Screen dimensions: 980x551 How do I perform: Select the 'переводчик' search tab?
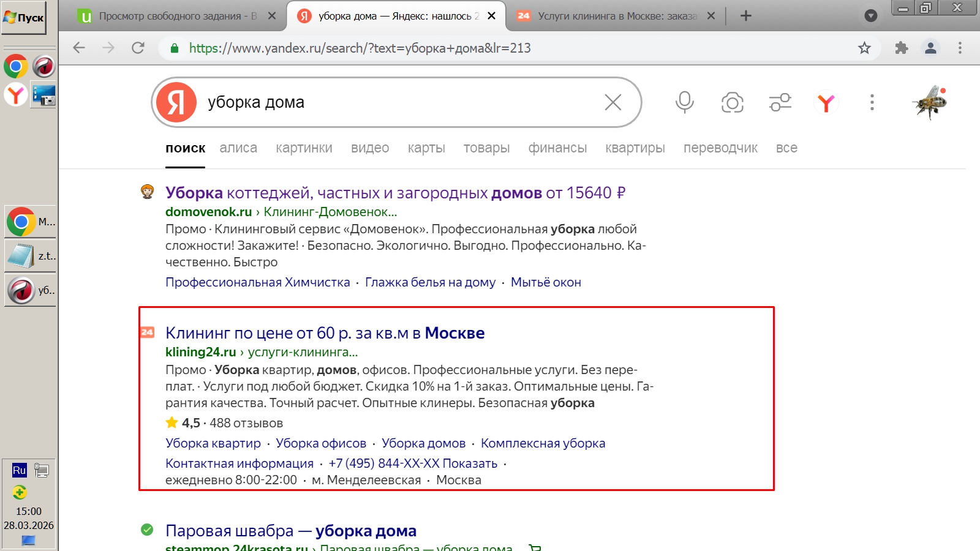[720, 148]
